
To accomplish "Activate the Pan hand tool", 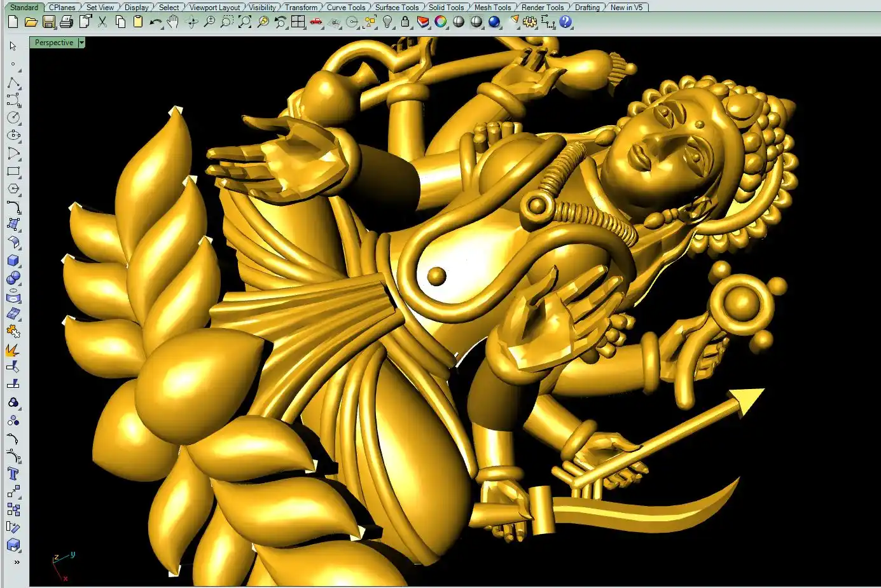I will (x=173, y=22).
